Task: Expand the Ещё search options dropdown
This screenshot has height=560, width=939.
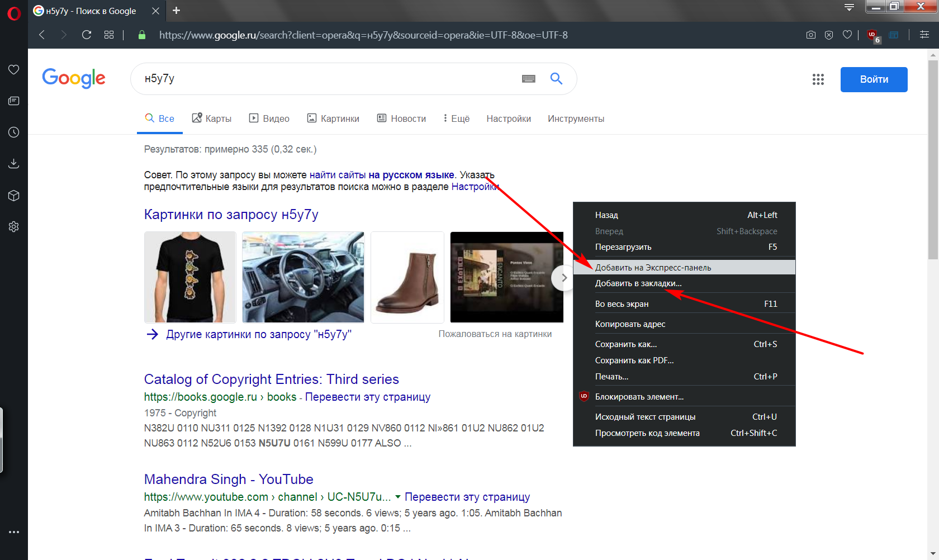Action: coord(457,118)
